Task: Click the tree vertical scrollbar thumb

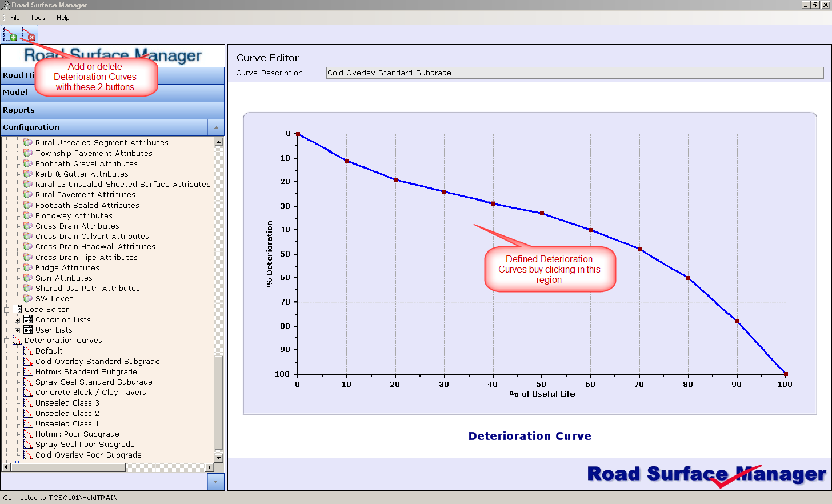Action: tap(219, 402)
